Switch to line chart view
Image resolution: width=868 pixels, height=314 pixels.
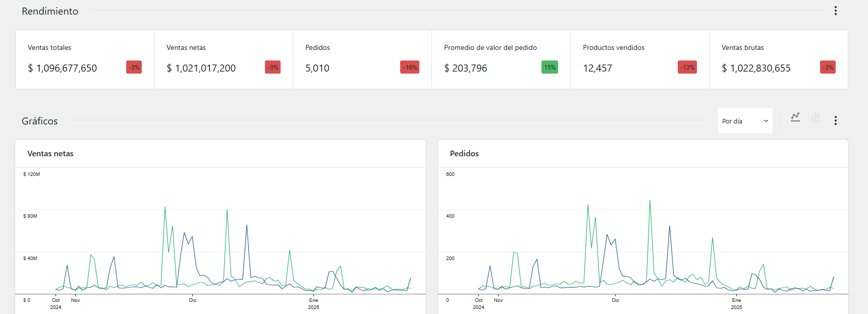click(x=795, y=117)
